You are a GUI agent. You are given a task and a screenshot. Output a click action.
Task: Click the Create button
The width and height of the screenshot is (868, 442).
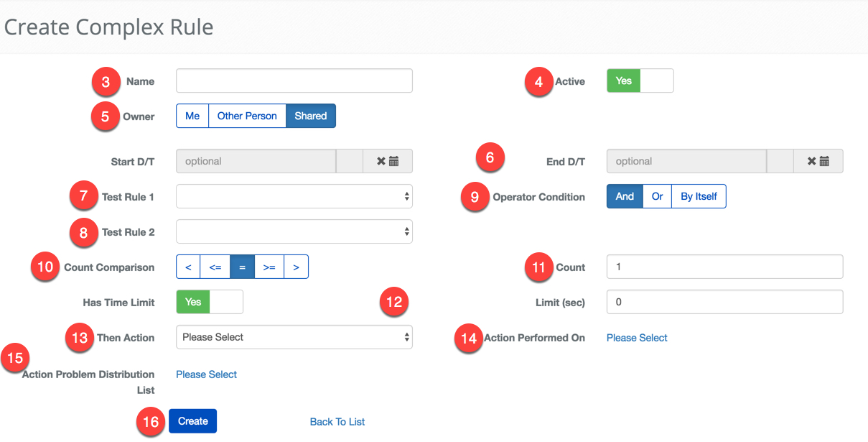(x=192, y=422)
